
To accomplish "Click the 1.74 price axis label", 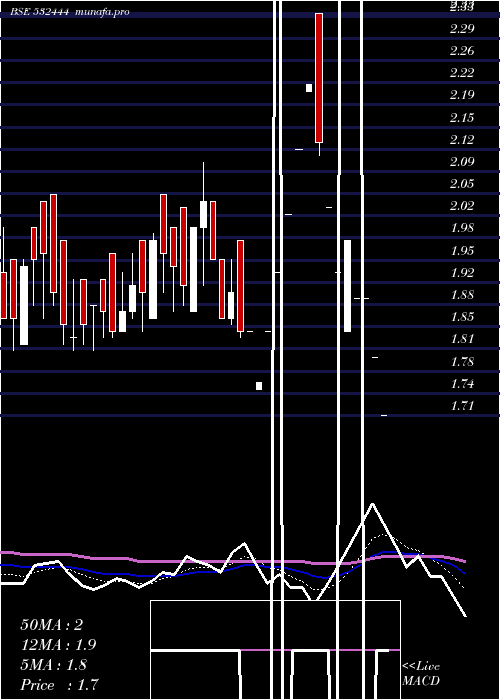I will pos(462,384).
